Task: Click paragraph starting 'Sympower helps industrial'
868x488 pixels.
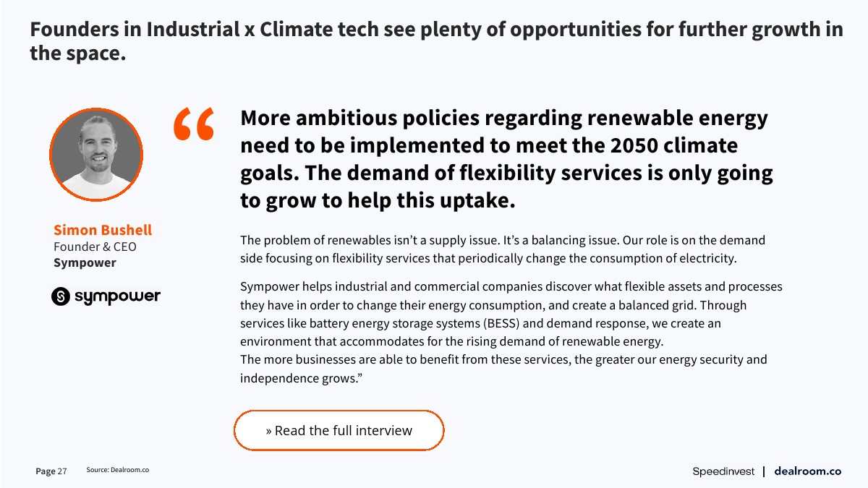Action: coord(511,314)
